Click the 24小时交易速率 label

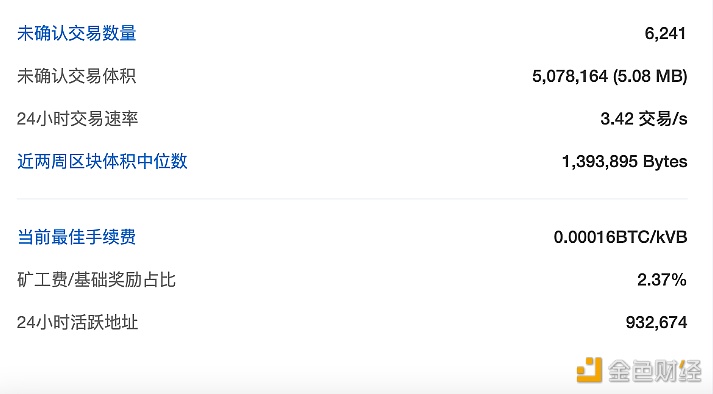coord(77,119)
